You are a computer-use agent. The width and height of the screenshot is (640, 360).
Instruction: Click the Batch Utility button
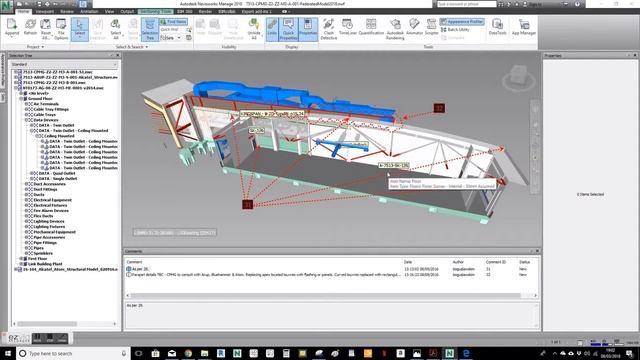click(455, 30)
